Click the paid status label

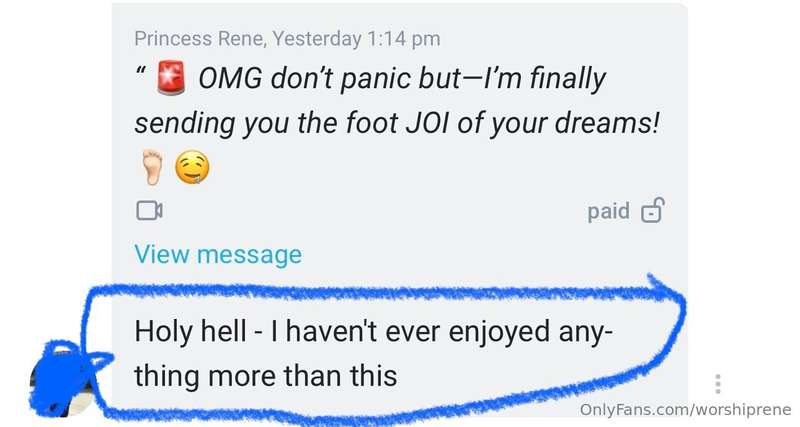[x=609, y=211]
